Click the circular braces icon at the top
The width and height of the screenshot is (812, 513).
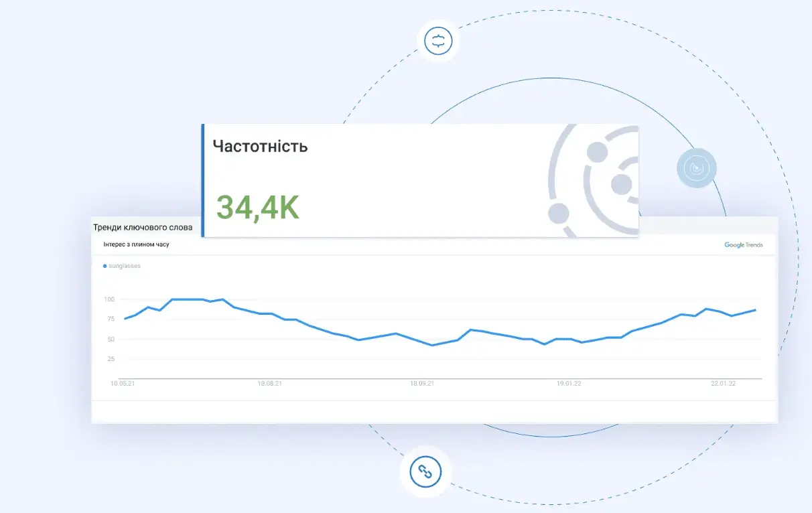point(438,41)
